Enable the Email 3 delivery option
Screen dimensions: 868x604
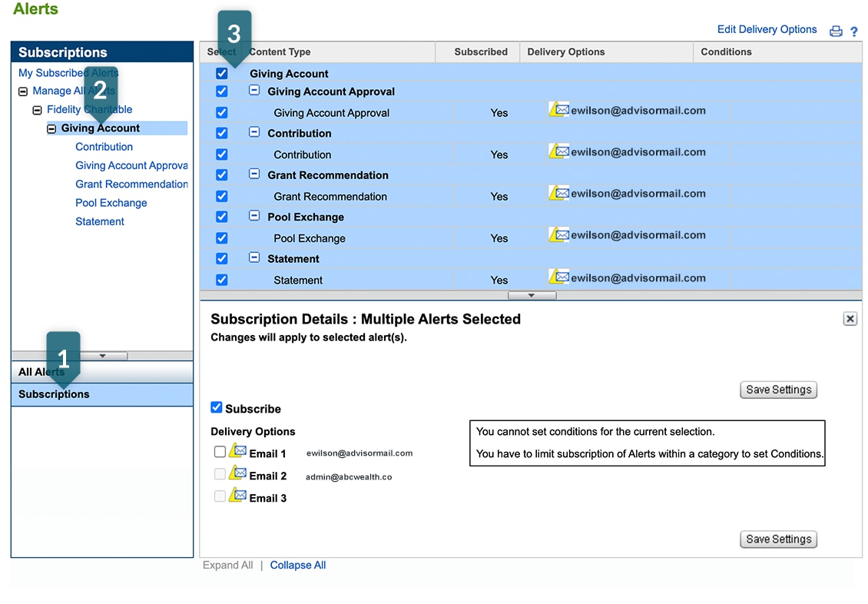tap(220, 496)
